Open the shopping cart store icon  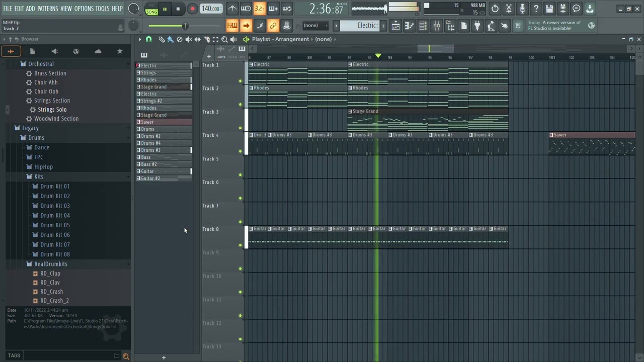(x=518, y=26)
